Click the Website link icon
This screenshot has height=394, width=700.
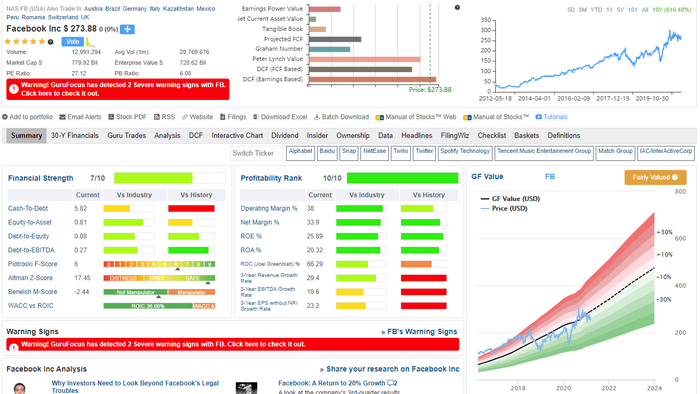(x=184, y=117)
